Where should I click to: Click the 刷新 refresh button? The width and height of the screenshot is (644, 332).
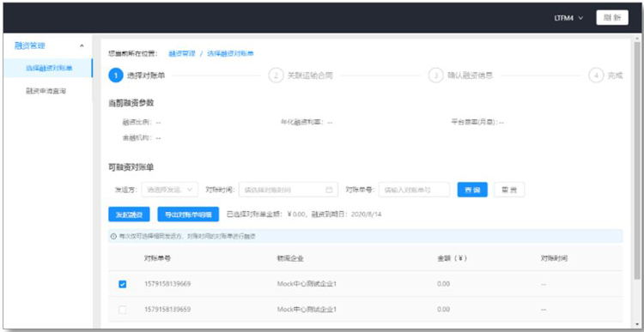612,18
